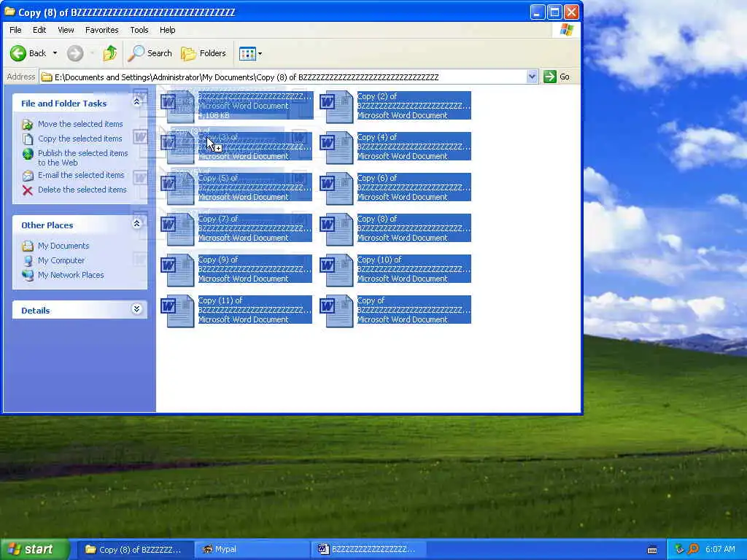The image size is (747, 560).
Task: Select Copy (8) of Word document icon
Action: [337, 230]
